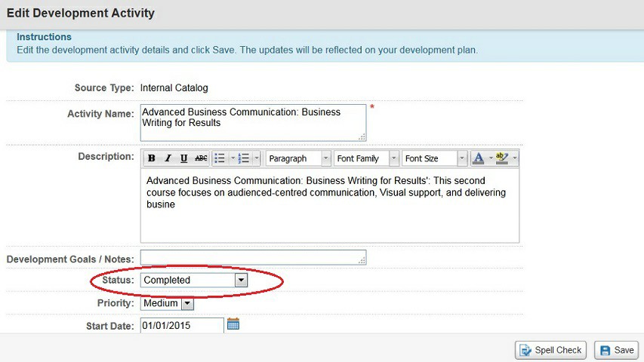Toggle italic text formatting
The width and height of the screenshot is (644, 362).
(x=168, y=158)
